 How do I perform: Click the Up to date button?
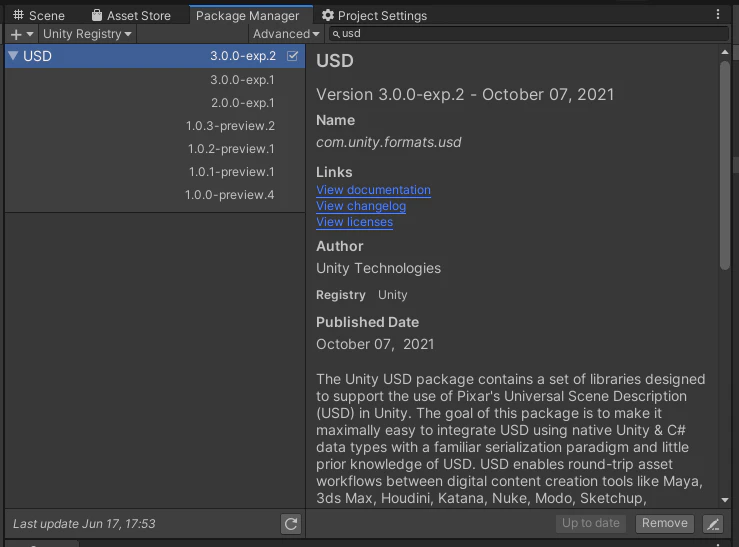pos(591,523)
